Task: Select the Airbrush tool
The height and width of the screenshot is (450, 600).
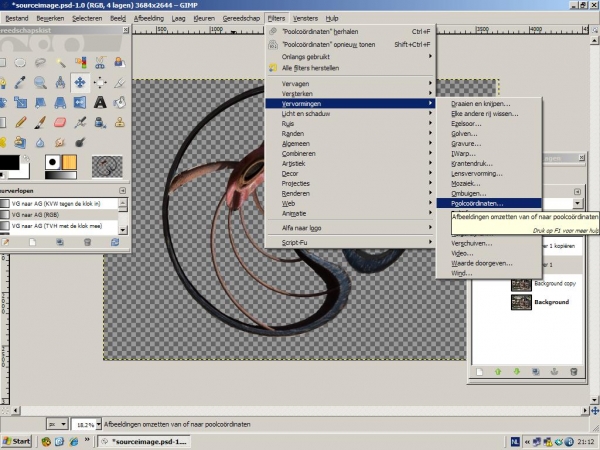Action: tap(80, 122)
